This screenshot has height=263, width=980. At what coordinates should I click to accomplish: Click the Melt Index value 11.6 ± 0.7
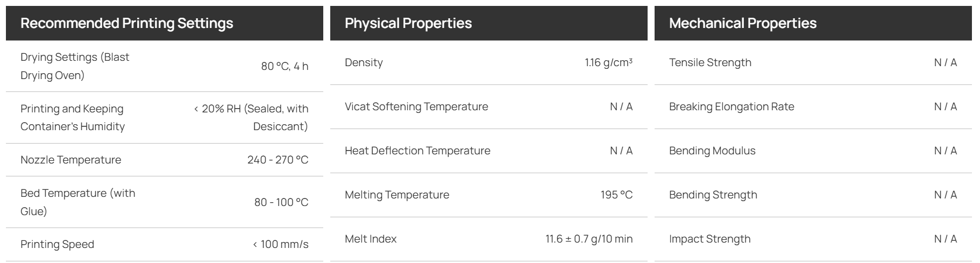click(589, 239)
